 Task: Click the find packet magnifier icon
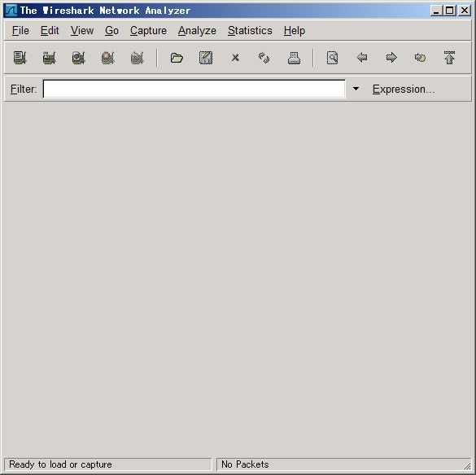tap(333, 58)
